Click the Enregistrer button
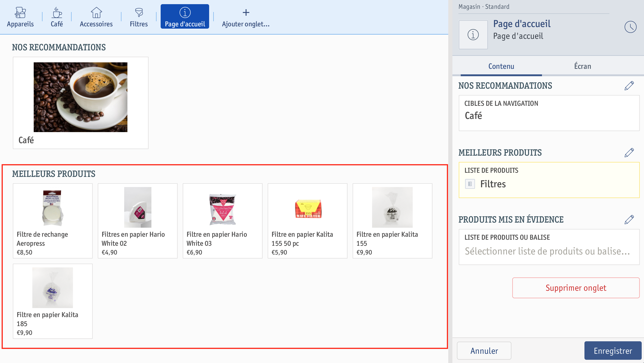 [x=613, y=351]
